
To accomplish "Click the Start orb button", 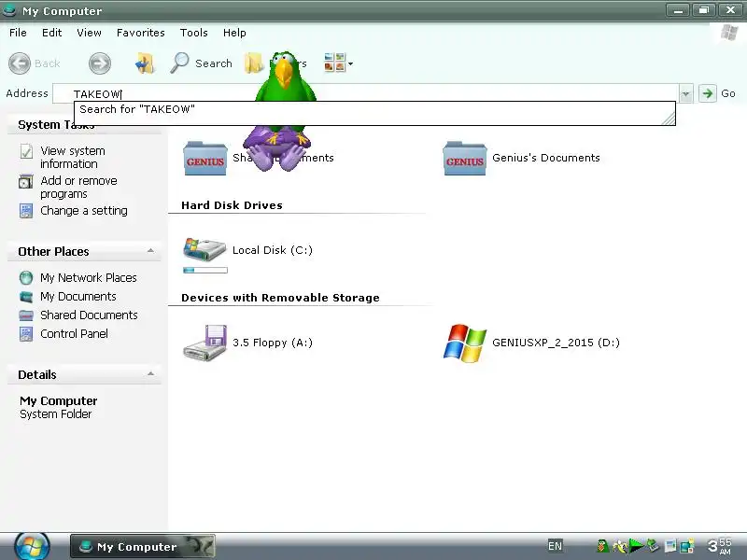I will (32, 546).
